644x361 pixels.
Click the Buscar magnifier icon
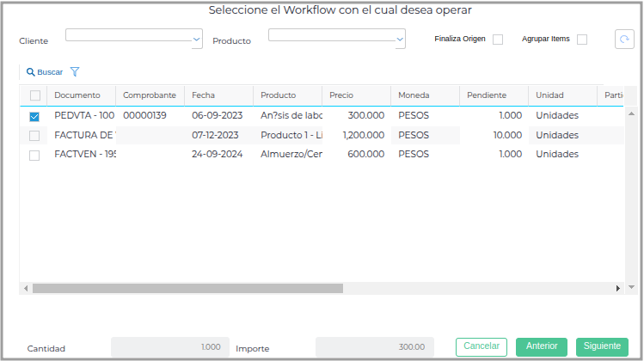coord(31,73)
